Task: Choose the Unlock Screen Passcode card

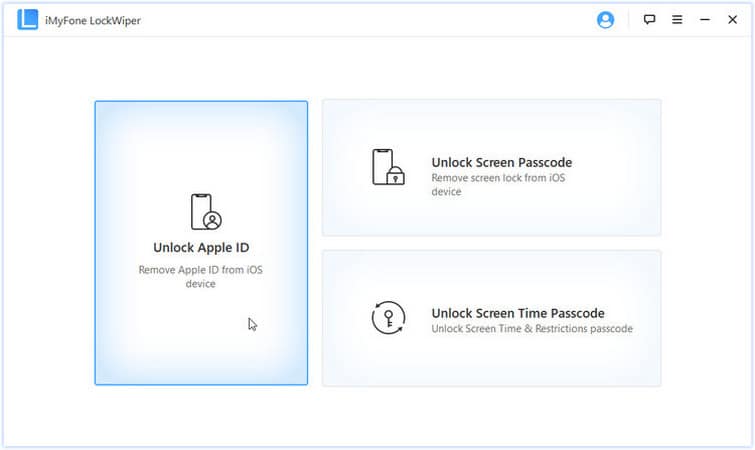Action: pyautogui.click(x=492, y=167)
